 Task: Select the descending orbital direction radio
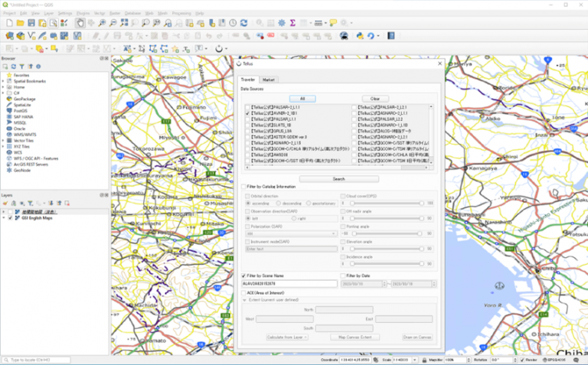(x=278, y=203)
